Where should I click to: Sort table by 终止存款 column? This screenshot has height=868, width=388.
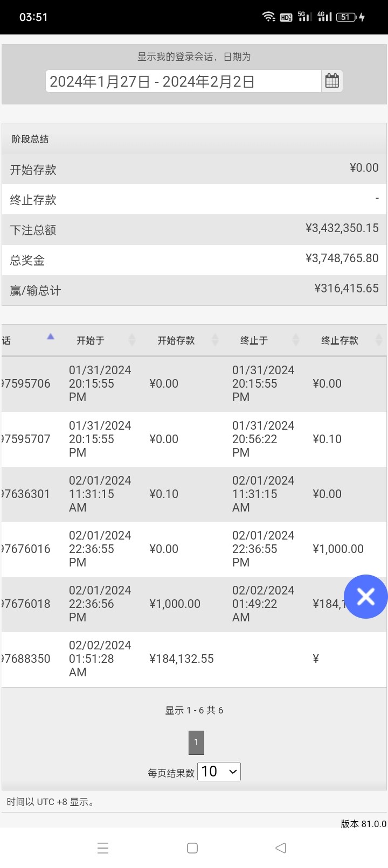[339, 340]
